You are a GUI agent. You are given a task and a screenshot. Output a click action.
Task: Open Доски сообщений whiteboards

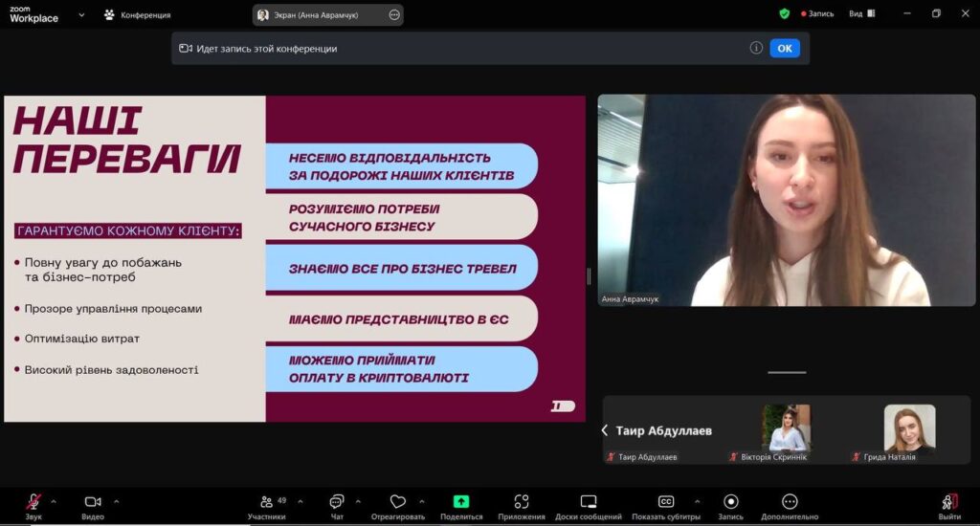click(589, 502)
